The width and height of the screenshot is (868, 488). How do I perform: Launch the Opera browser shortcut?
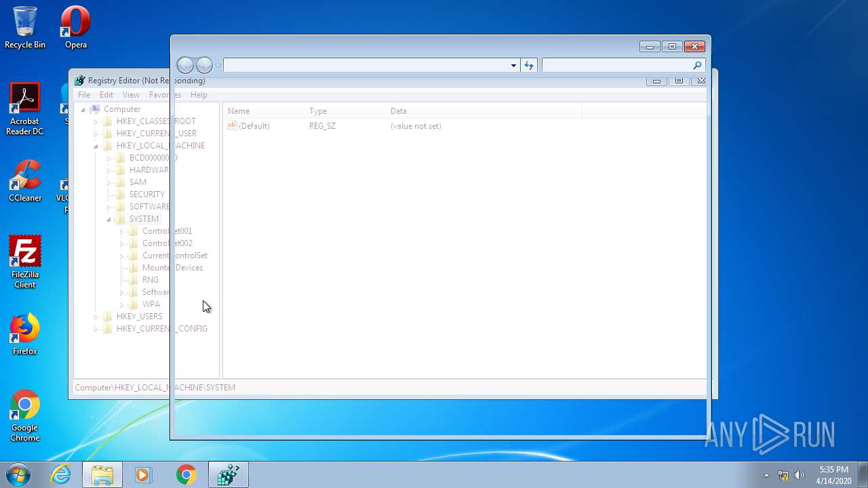[76, 28]
